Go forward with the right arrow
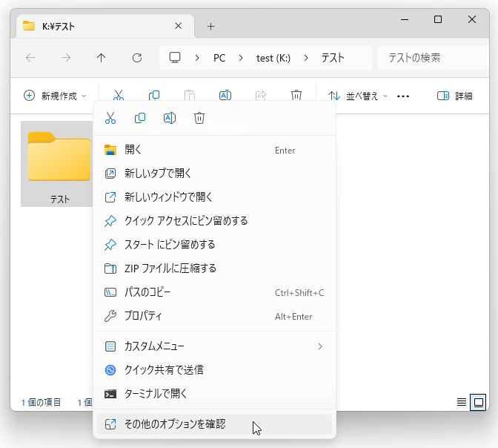This screenshot has height=448, width=498. tap(66, 58)
